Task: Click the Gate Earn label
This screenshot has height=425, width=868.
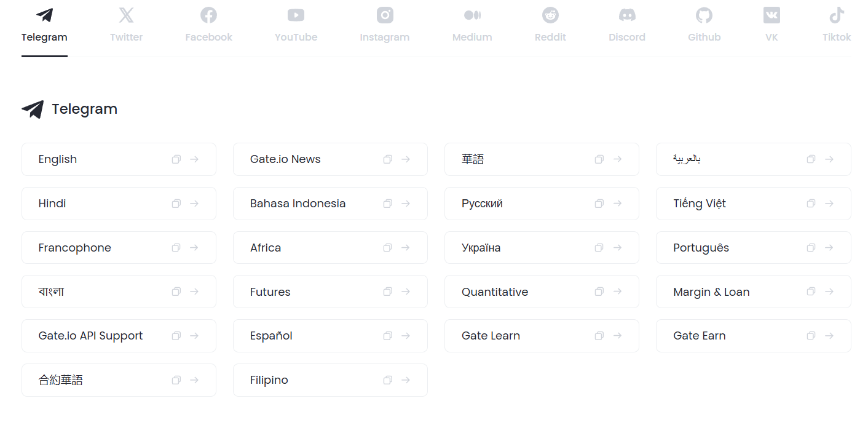Action: [700, 336]
